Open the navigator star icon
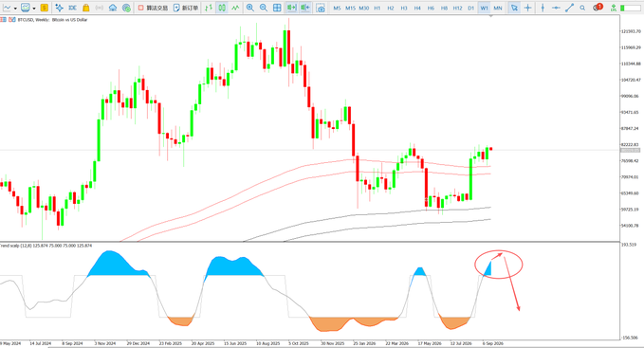The width and height of the screenshot is (644, 348). (x=59, y=8)
